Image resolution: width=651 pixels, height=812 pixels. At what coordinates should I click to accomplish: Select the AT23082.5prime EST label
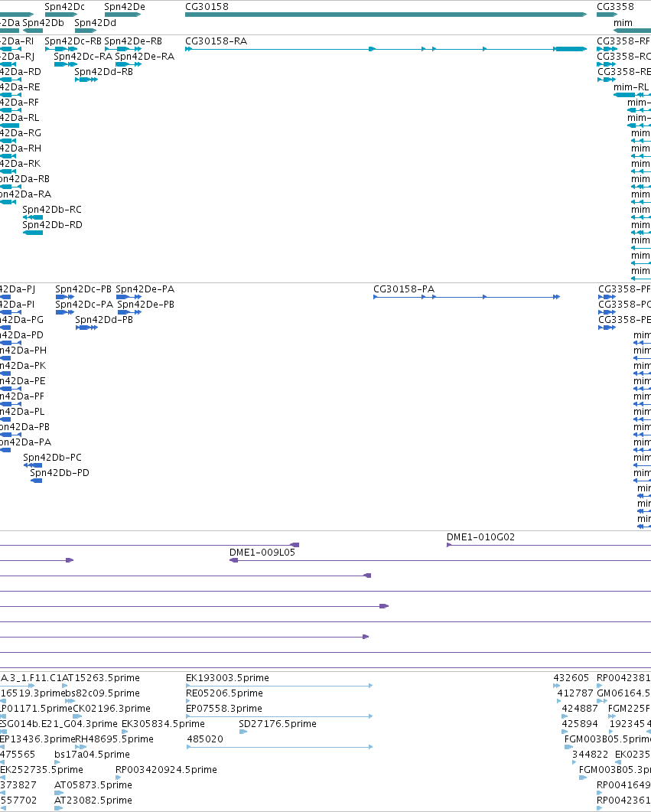pyautogui.click(x=93, y=801)
